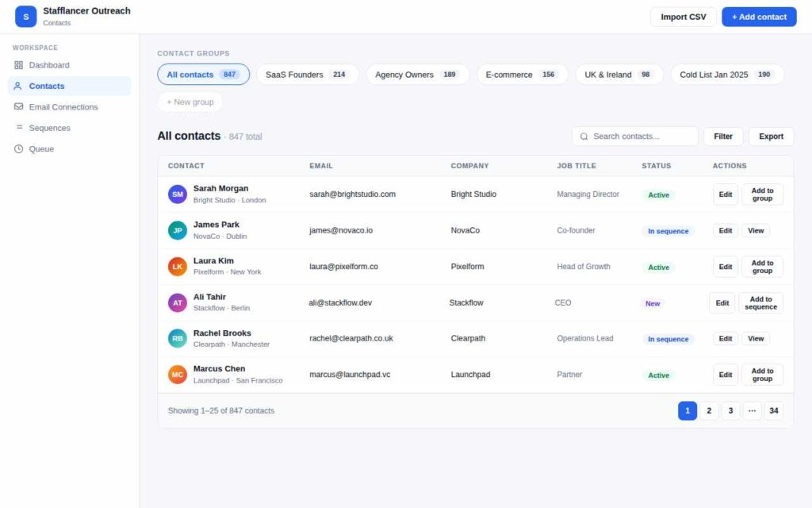Create a new group with + New group

pos(190,102)
